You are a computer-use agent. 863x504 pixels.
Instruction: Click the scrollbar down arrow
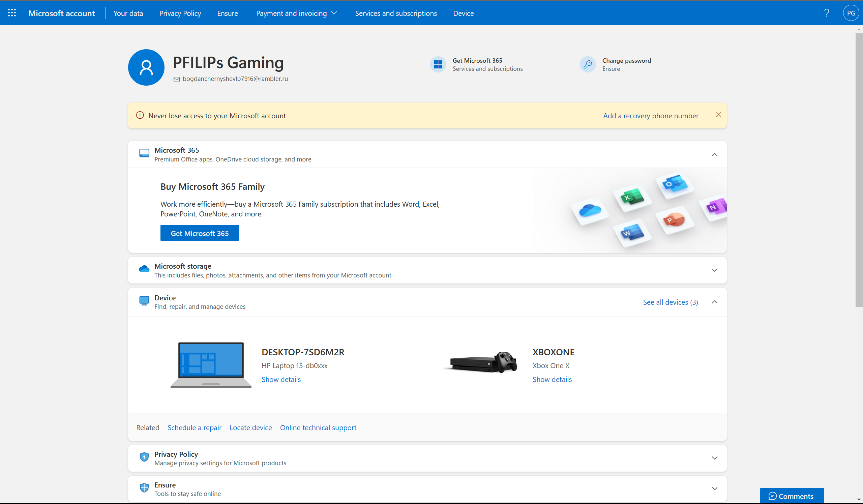click(859, 500)
